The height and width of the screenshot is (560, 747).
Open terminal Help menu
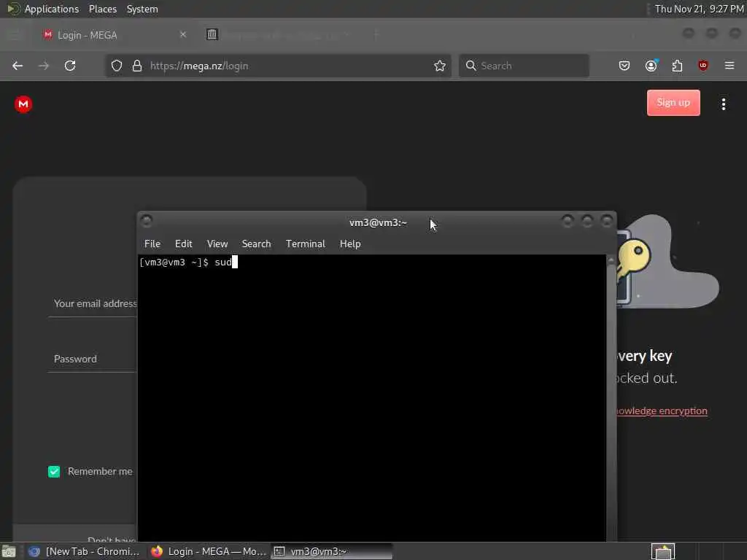pyautogui.click(x=350, y=244)
